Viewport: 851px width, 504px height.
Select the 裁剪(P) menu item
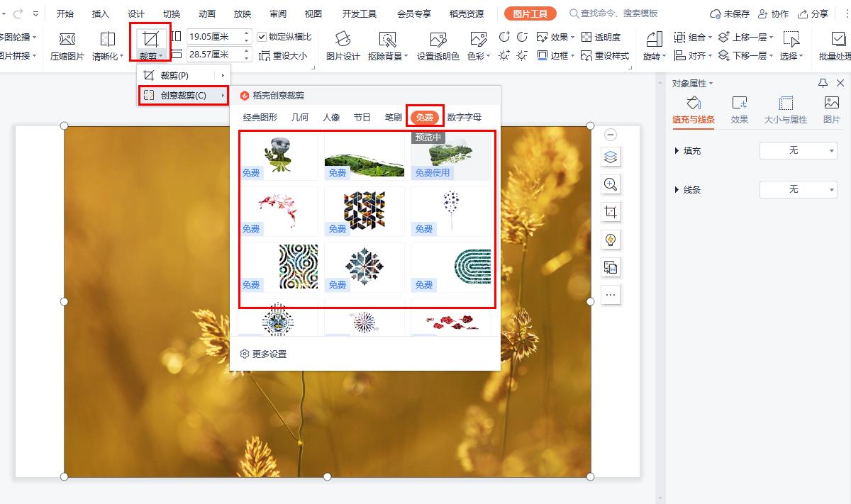click(x=182, y=75)
